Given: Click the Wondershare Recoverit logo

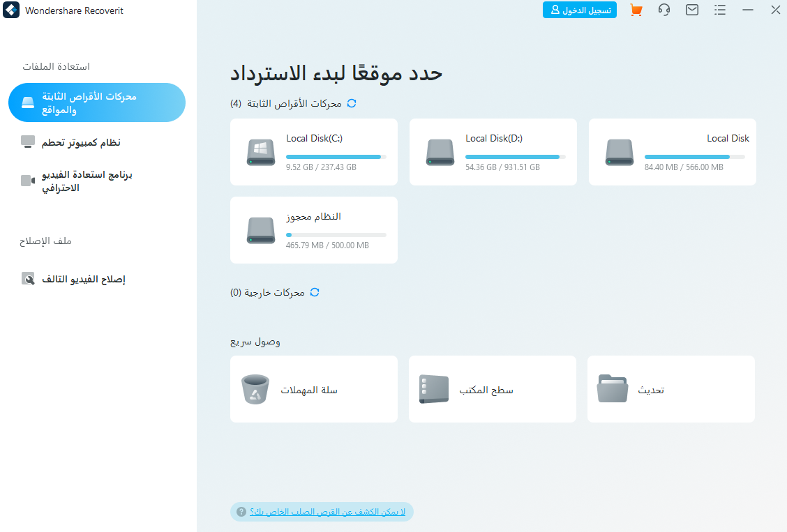Looking at the screenshot, I should pyautogui.click(x=12, y=10).
